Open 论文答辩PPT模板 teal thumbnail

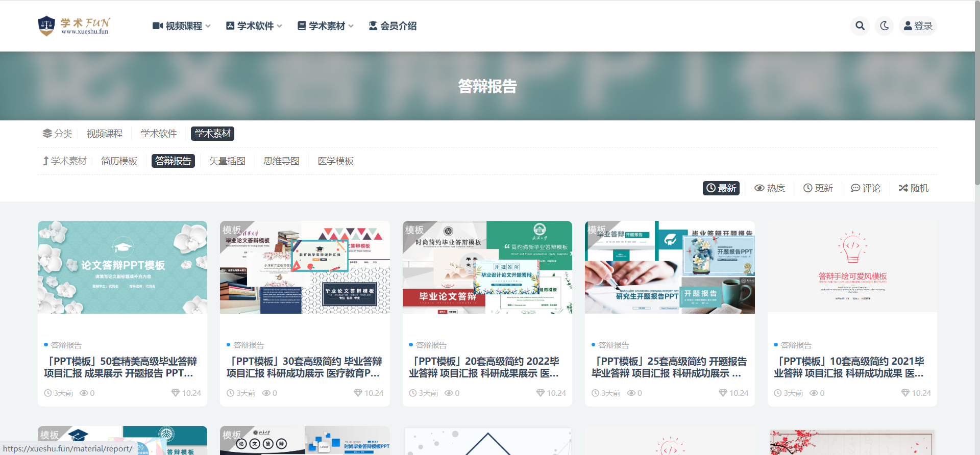[x=122, y=267]
